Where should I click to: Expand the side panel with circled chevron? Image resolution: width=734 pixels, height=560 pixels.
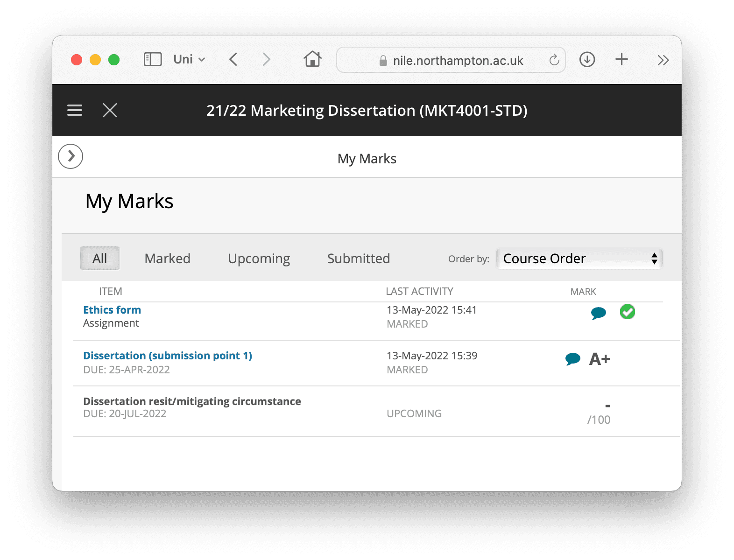coord(71,156)
